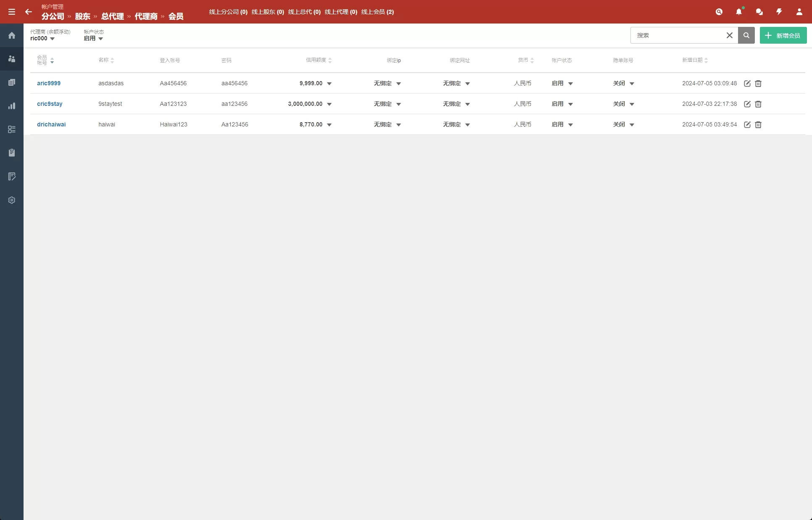Delete member drichaiwai with trash icon
Image resolution: width=812 pixels, height=520 pixels.
coord(758,124)
